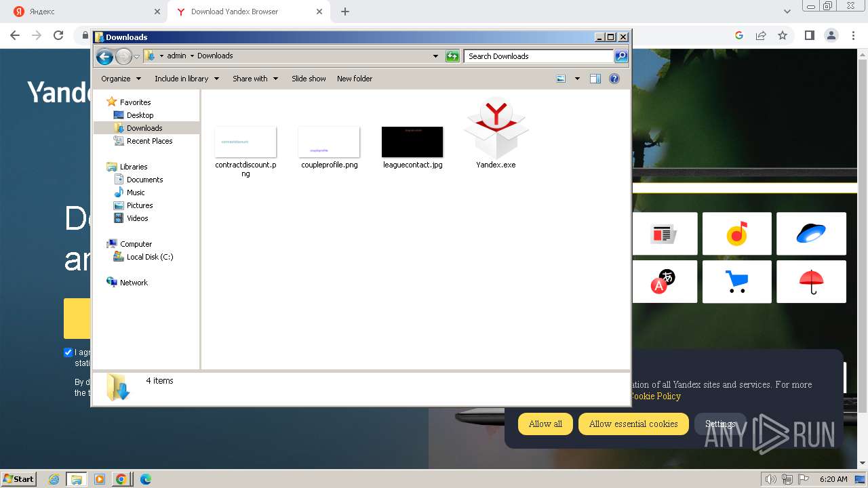Open Chrome tab search dropdown
868x488 pixels.
point(787,12)
